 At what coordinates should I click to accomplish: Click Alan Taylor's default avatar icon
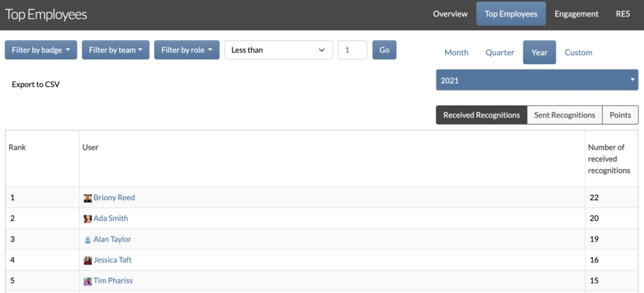point(87,240)
